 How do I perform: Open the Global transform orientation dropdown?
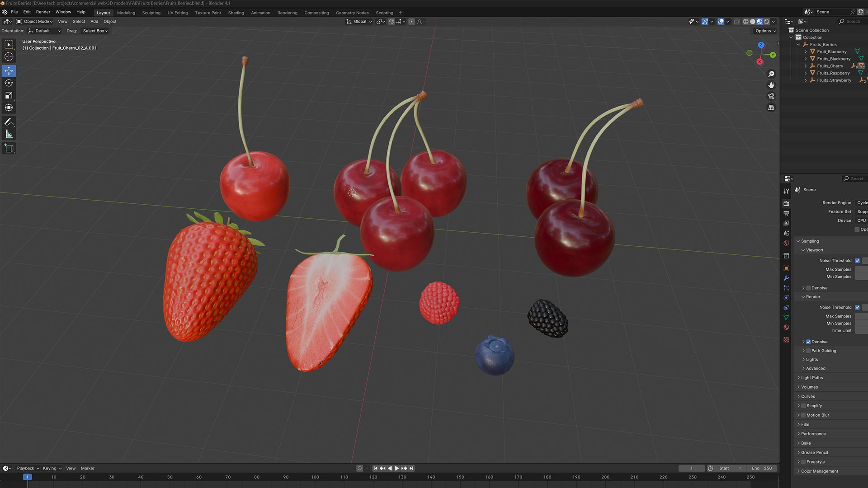tap(359, 21)
